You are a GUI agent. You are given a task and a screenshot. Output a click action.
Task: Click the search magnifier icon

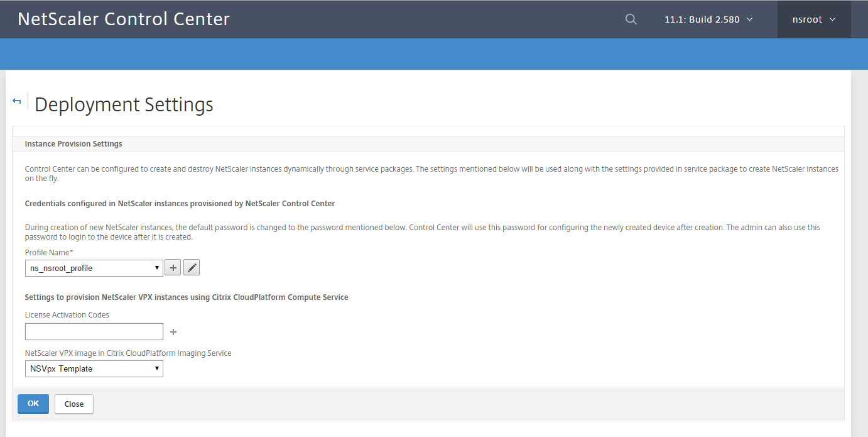(x=631, y=19)
